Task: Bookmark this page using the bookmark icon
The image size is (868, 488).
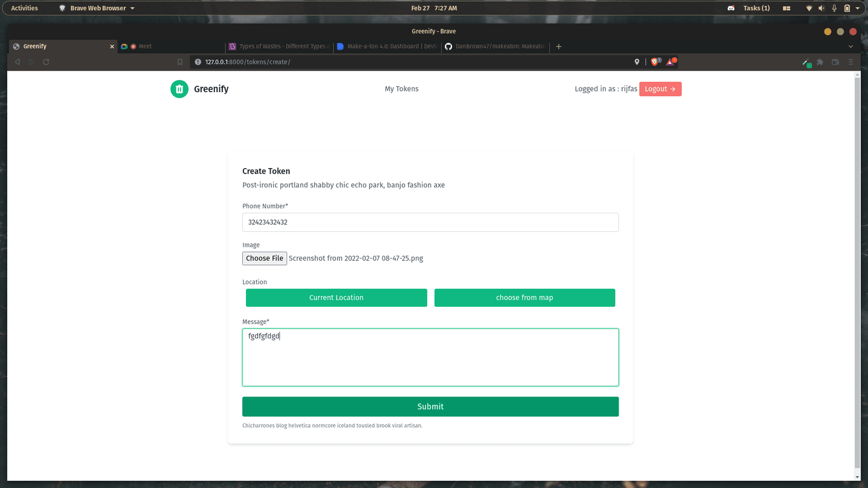Action: tap(180, 62)
